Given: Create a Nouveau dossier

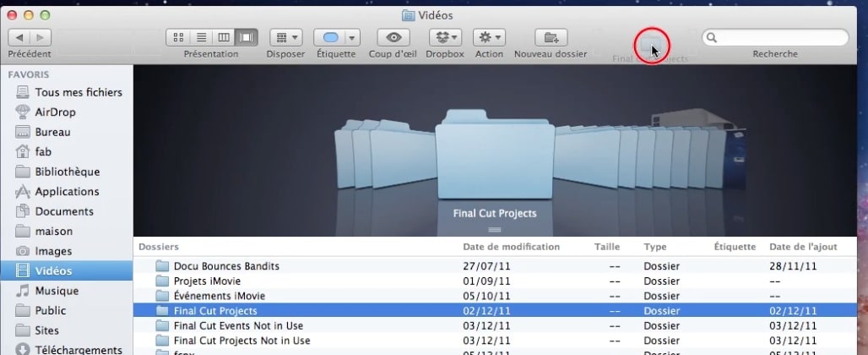Looking at the screenshot, I should click(551, 38).
